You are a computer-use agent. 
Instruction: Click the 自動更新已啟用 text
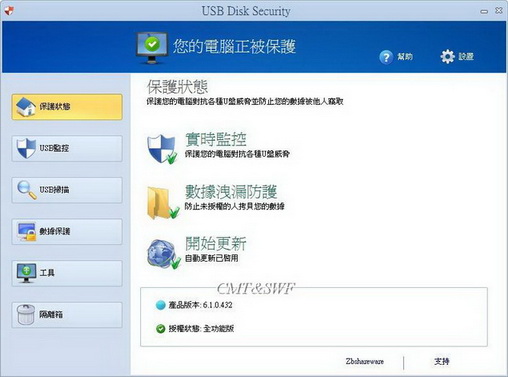(x=212, y=258)
